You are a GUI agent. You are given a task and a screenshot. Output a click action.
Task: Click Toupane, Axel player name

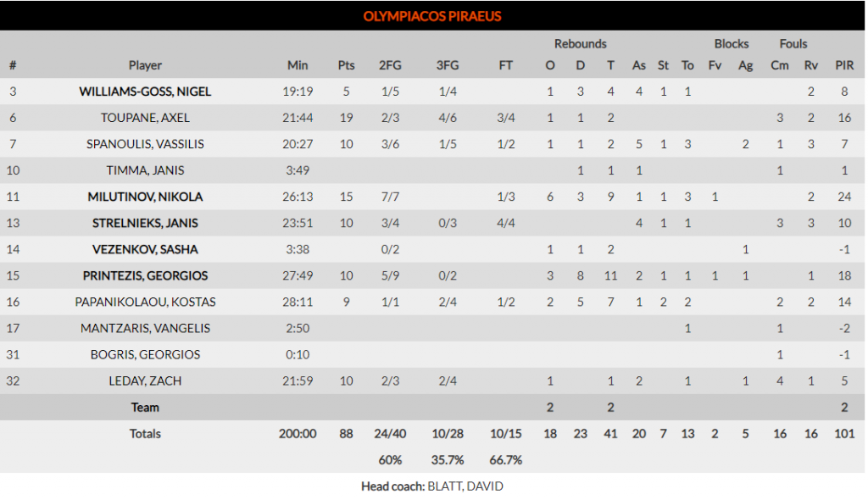coord(145,118)
